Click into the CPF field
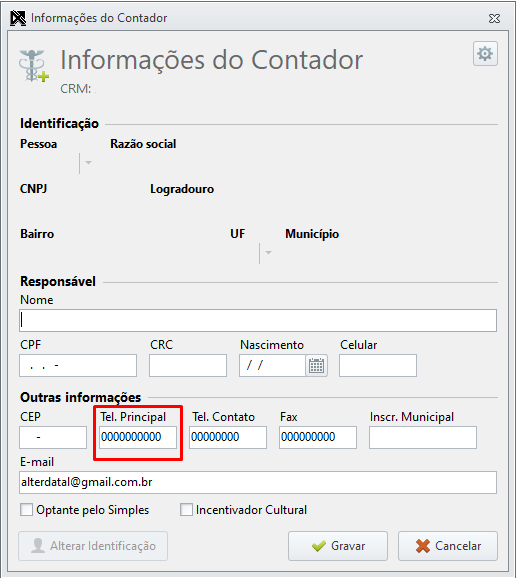This screenshot has height=578, width=516. pyautogui.click(x=78, y=366)
